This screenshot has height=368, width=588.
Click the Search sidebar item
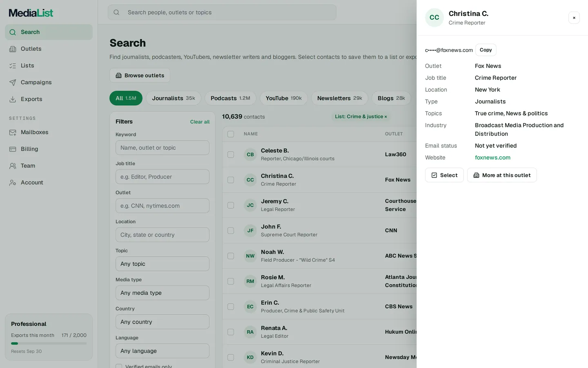[49, 32]
